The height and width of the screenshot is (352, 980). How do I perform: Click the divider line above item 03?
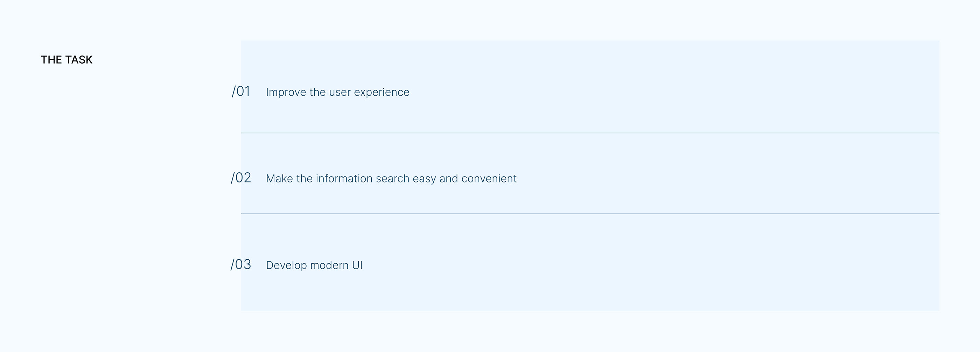pyautogui.click(x=590, y=214)
